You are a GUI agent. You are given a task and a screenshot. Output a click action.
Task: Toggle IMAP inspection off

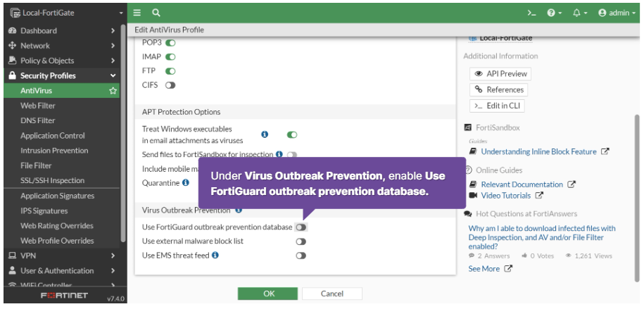click(x=170, y=57)
